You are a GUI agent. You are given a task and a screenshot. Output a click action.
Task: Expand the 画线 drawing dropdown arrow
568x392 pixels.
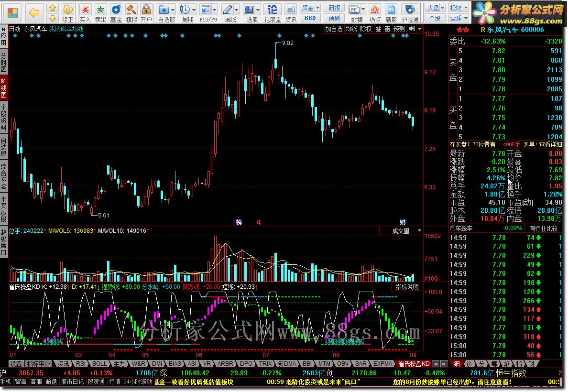tap(237, 10)
